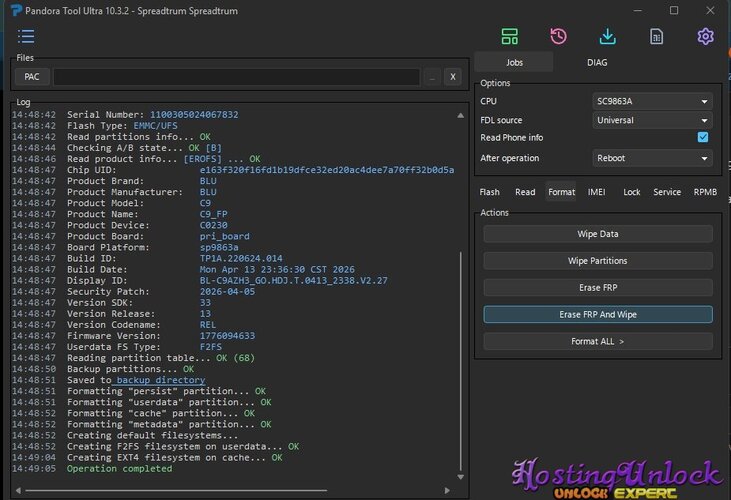Open the Format ALL submenu button
The image size is (731, 500).
598,341
